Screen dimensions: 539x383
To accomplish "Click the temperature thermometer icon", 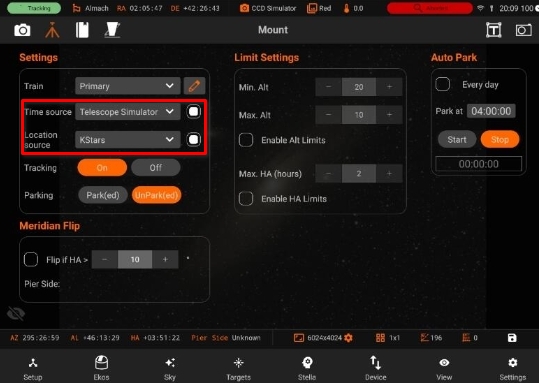I will tap(346, 8).
